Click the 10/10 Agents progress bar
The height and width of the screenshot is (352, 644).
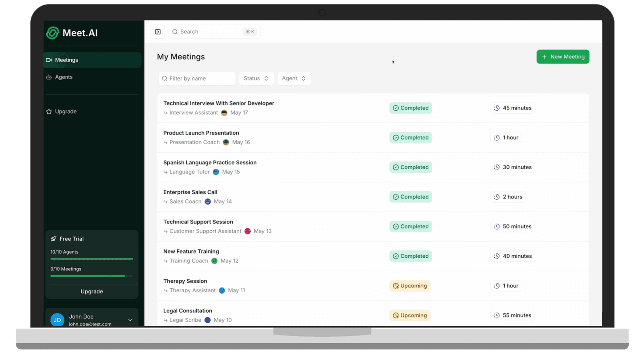click(92, 259)
